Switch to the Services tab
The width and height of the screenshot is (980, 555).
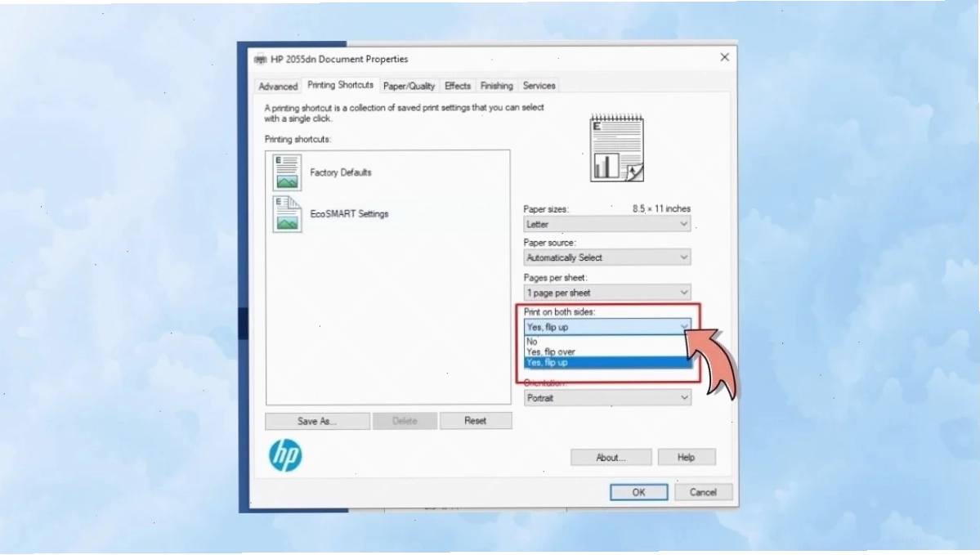(x=539, y=86)
